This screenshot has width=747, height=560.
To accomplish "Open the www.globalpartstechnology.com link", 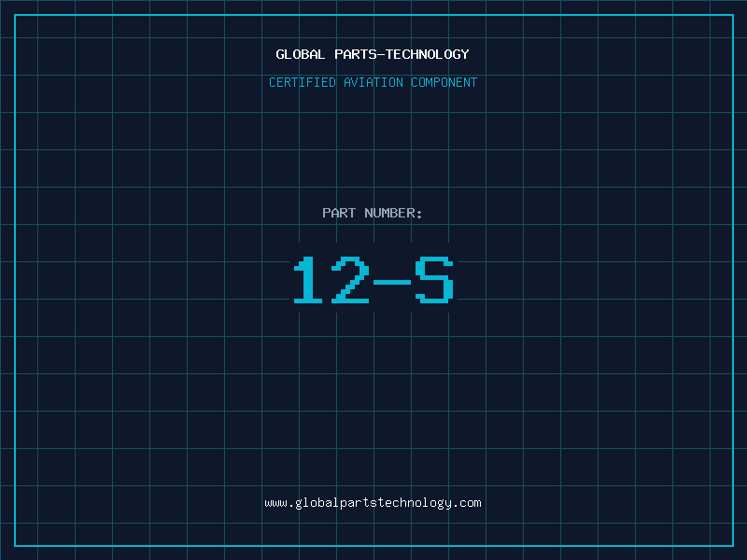I will (x=373, y=503).
